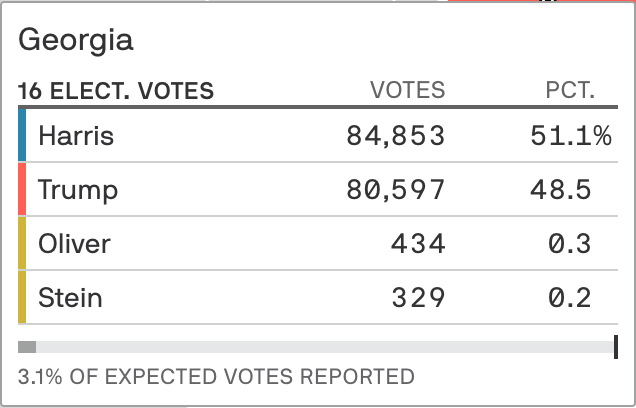Click Stein's vote count 329
Image resolution: width=636 pixels, height=408 pixels.
pyautogui.click(x=420, y=297)
